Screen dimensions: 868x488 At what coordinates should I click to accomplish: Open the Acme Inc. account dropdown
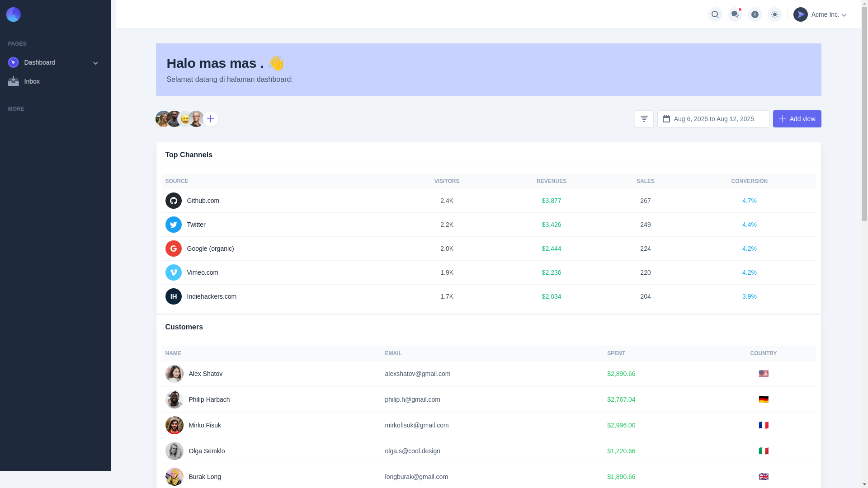[x=820, y=14]
